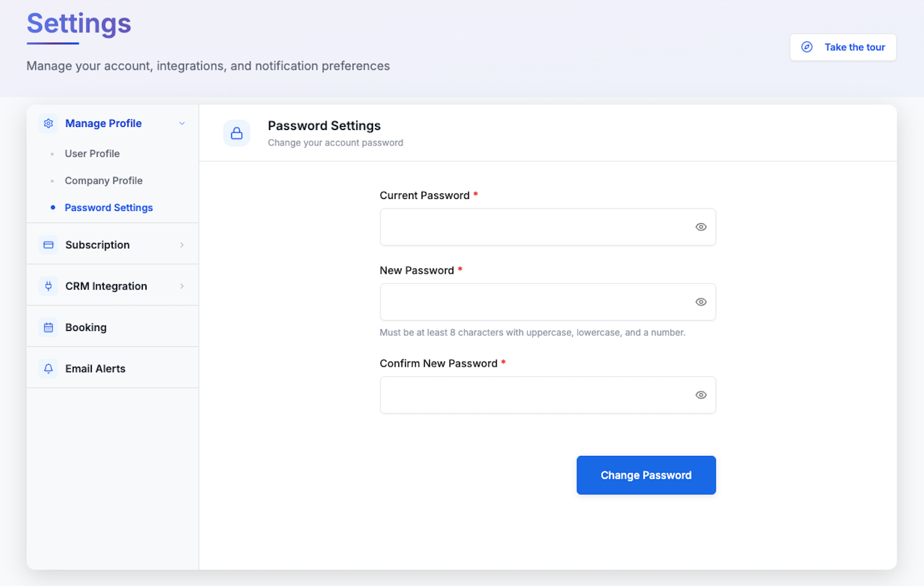This screenshot has width=924, height=586.
Task: Expand the CRM Integration chevron
Action: (182, 286)
